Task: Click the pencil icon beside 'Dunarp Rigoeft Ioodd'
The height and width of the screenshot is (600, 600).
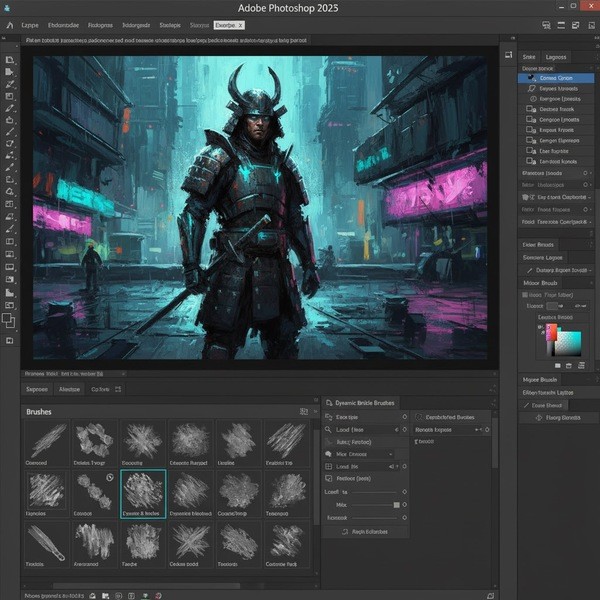Action: point(529,271)
